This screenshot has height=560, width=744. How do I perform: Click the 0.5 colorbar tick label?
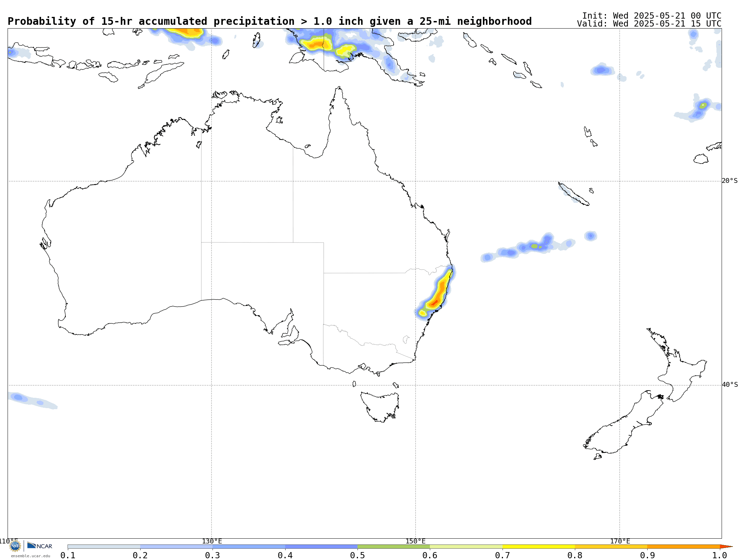pos(358,555)
